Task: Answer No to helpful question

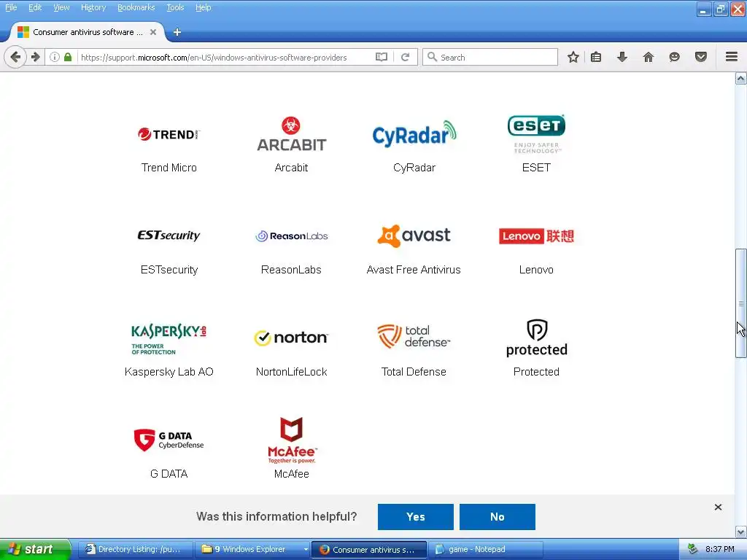Action: pyautogui.click(x=498, y=517)
